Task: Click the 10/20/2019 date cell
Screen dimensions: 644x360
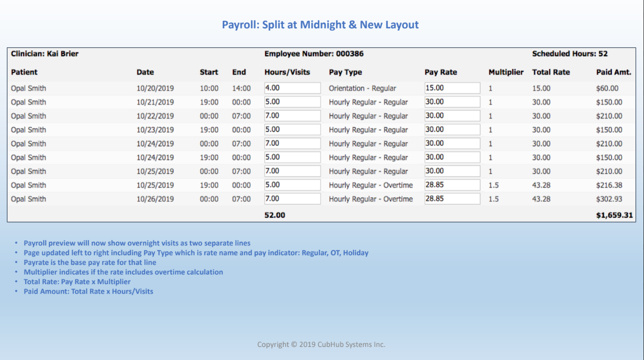Action: click(155, 88)
